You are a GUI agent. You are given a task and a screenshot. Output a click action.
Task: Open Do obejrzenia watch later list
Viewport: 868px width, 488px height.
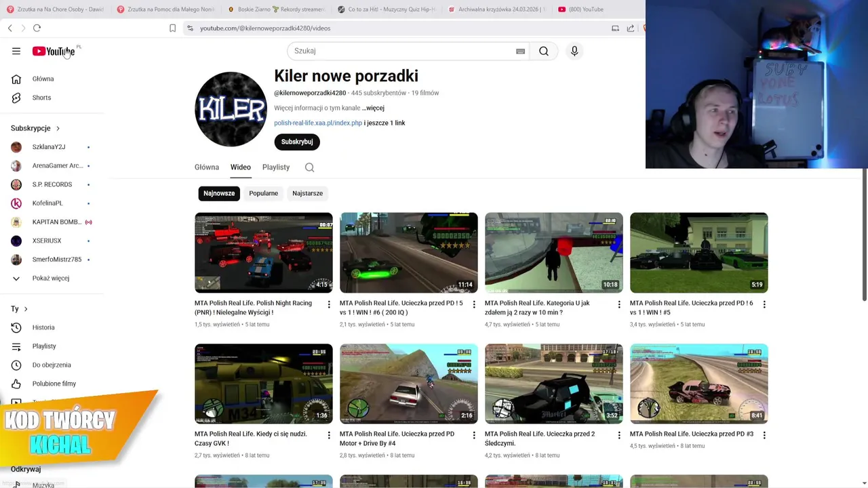point(52,365)
